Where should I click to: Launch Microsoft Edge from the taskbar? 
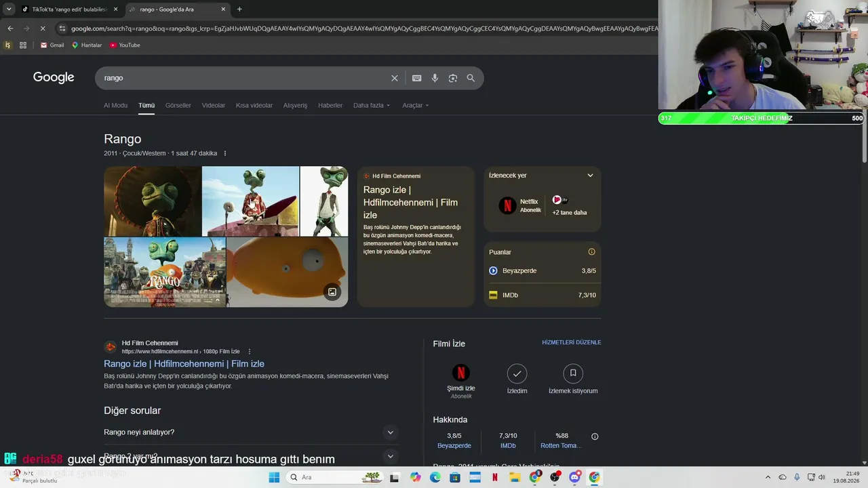(x=435, y=477)
